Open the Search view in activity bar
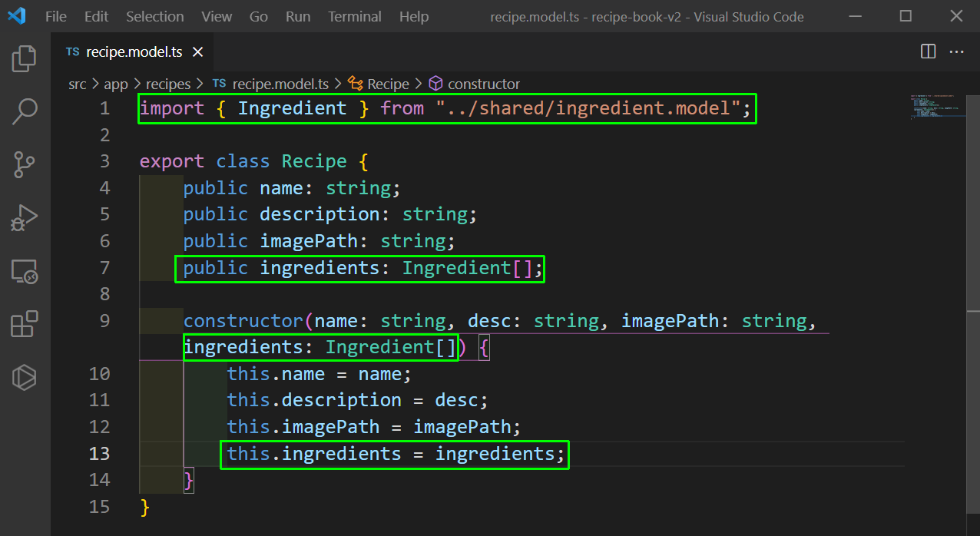This screenshot has width=980, height=536. tap(25, 112)
